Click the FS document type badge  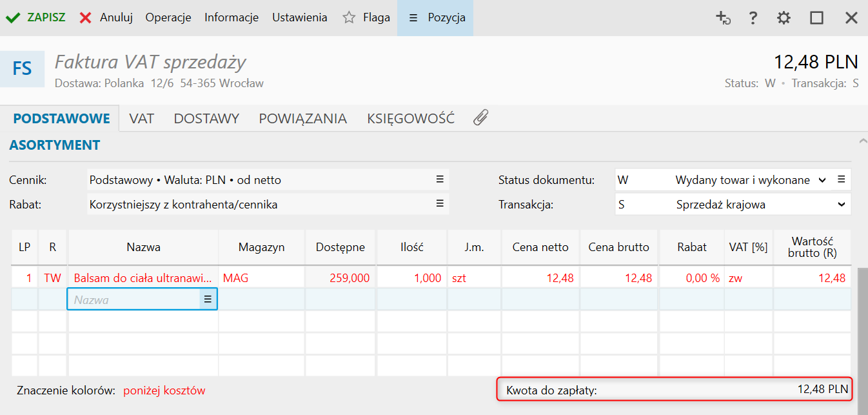23,69
